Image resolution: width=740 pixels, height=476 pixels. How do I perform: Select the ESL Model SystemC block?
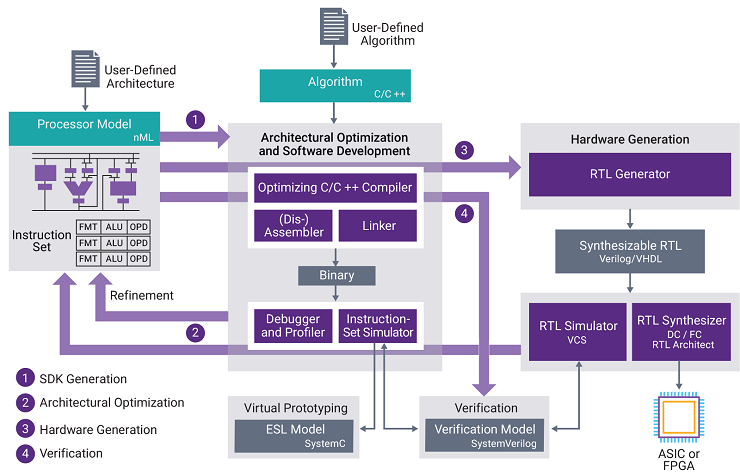[295, 436]
